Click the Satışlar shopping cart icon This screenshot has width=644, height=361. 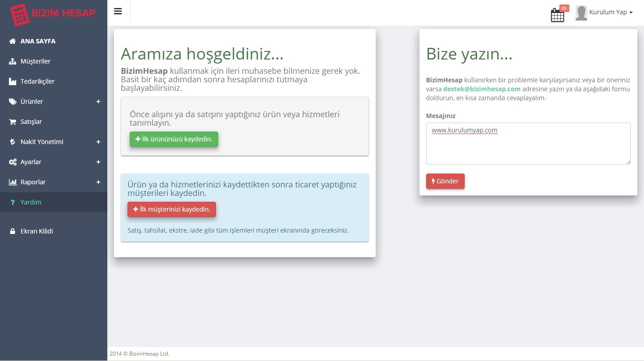coord(13,122)
